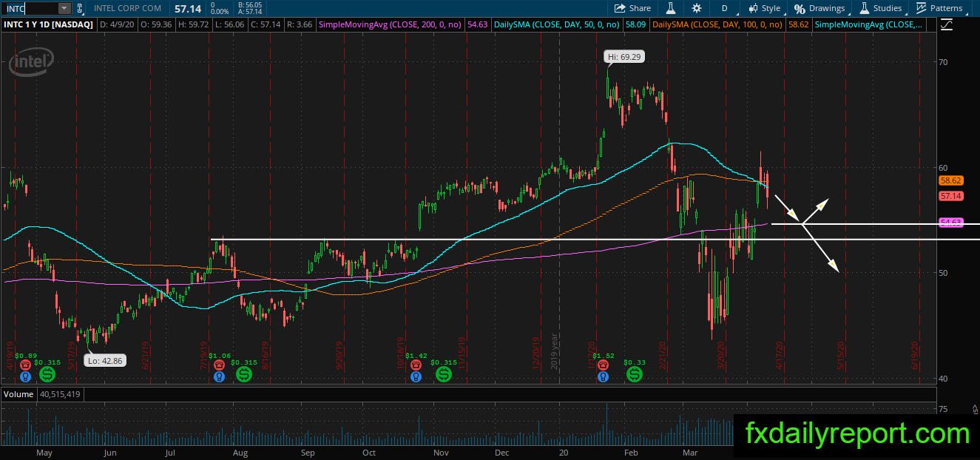
Task: Click the blue lightbulb icon near 4/19/19
Action: (26, 376)
